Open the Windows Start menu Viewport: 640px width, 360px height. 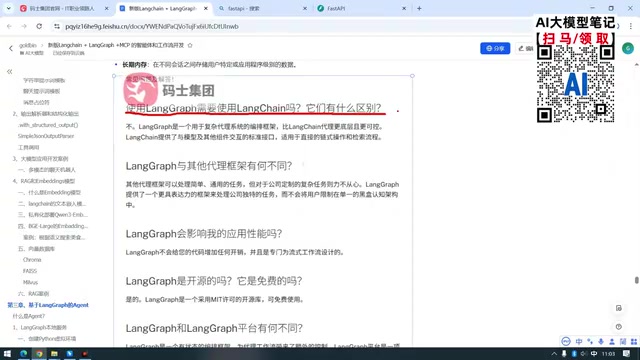tap(7, 353)
